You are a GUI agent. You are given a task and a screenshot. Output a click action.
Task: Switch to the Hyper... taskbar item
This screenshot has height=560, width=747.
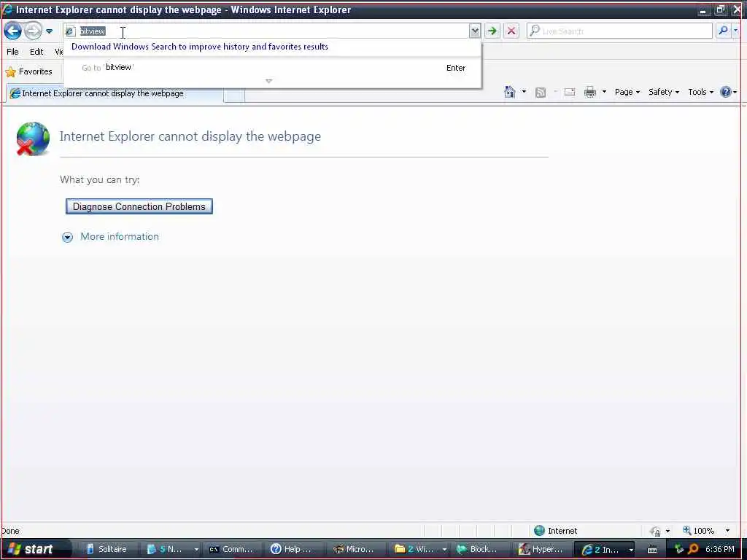coord(542,549)
